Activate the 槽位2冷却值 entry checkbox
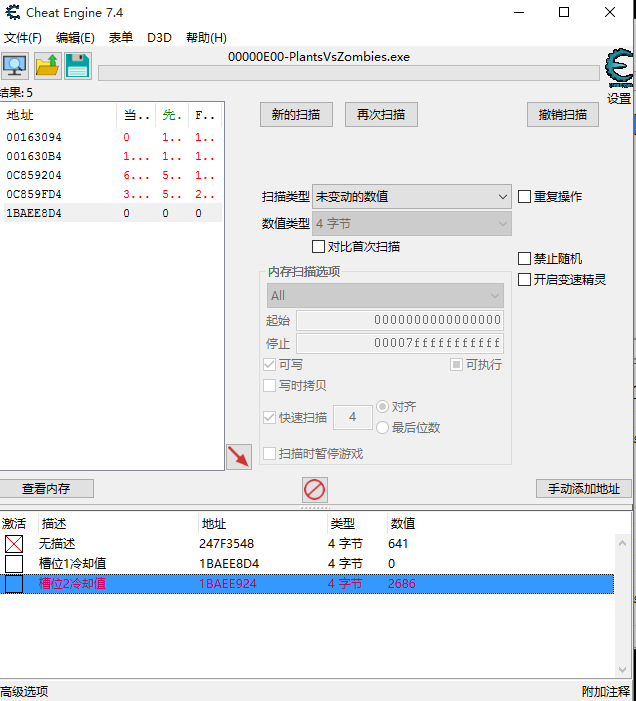This screenshot has height=701, width=636. pos(14,584)
